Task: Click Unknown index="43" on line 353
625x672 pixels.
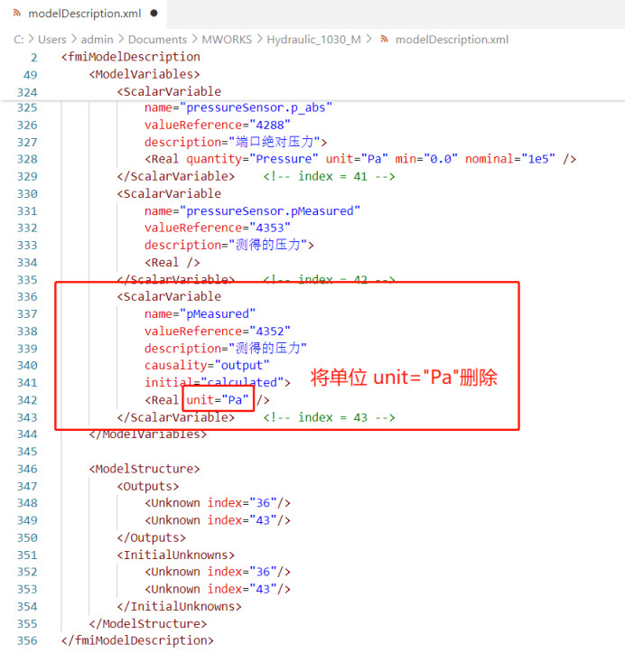Action: [218, 589]
